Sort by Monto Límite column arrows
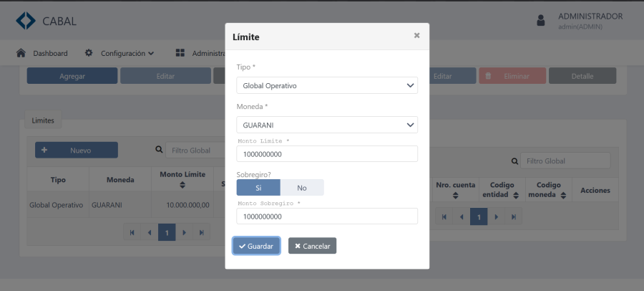The width and height of the screenshot is (644, 291). coord(182,185)
